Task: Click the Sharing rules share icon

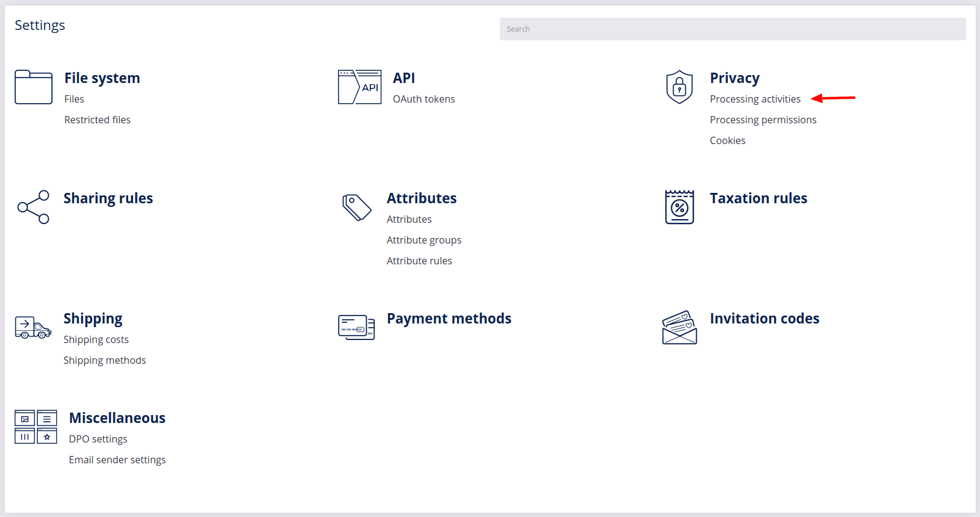Action: (x=34, y=207)
